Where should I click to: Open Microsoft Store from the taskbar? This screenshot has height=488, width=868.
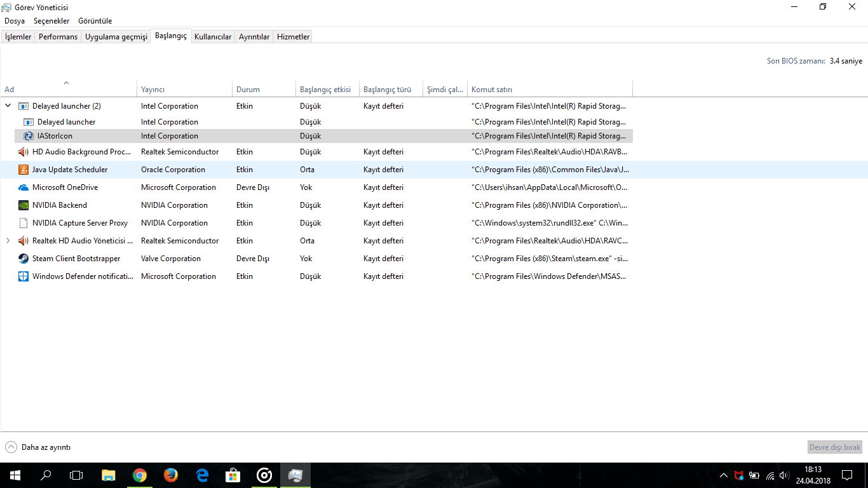(233, 475)
